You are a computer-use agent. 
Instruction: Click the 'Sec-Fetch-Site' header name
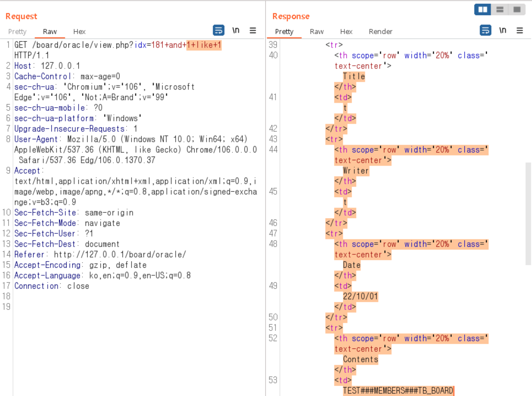pyautogui.click(x=45, y=213)
